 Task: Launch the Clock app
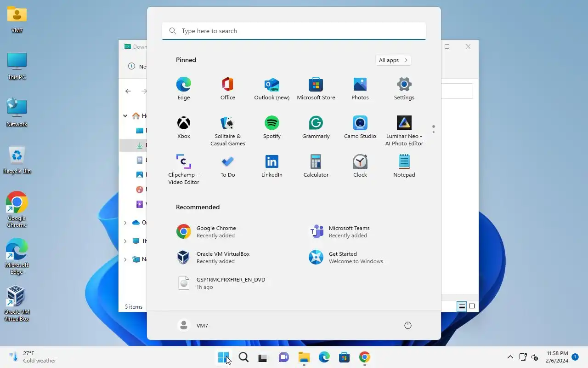(x=360, y=166)
